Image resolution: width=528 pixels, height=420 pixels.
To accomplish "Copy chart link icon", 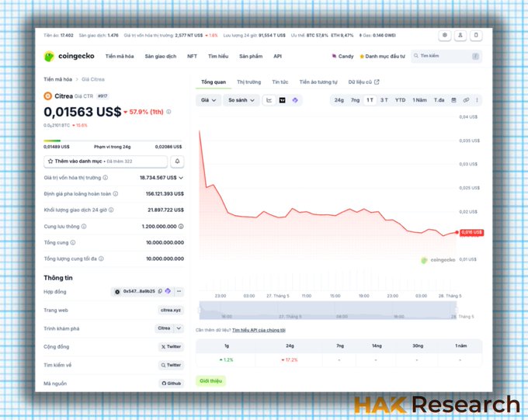I will pos(466,100).
